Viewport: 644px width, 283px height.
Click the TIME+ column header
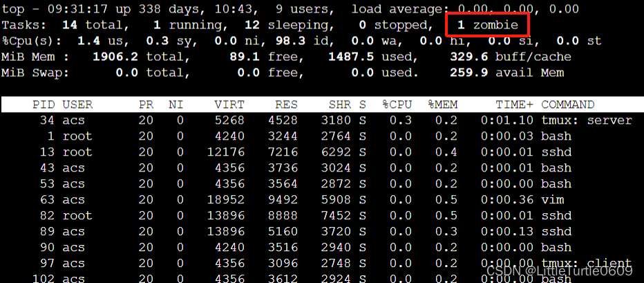[514, 104]
